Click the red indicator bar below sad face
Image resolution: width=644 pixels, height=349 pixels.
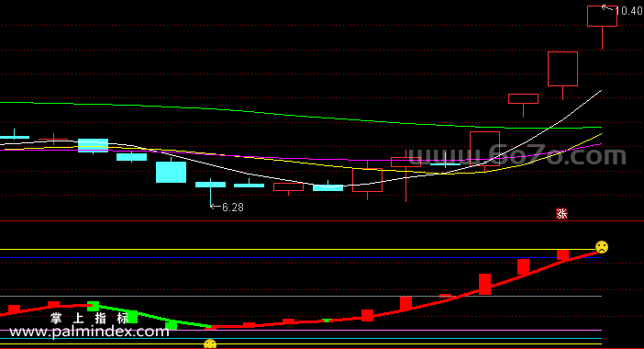[562, 254]
